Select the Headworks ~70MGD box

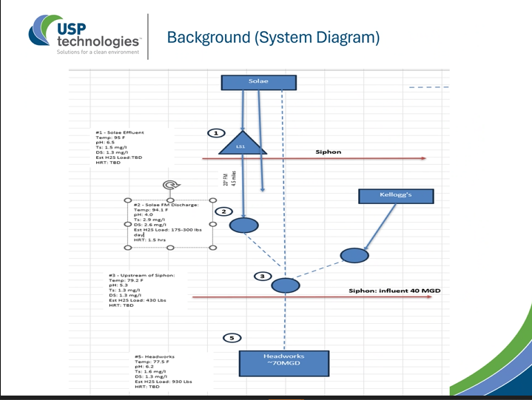click(283, 362)
